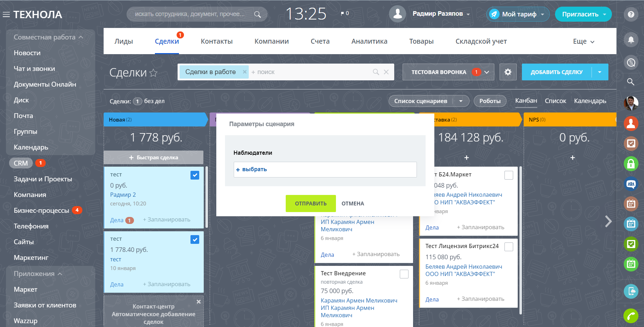Image resolution: width=644 pixels, height=327 pixels.
Task: Open kanban settings gear
Action: point(508,72)
